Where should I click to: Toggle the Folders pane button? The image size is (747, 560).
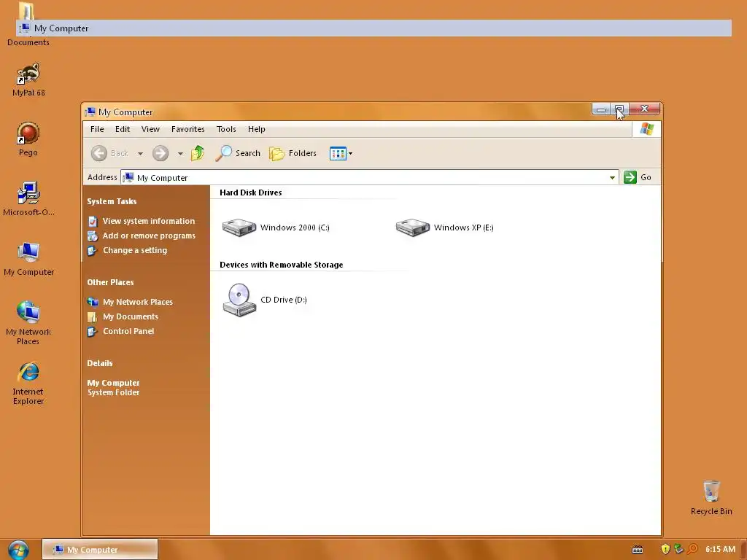293,153
